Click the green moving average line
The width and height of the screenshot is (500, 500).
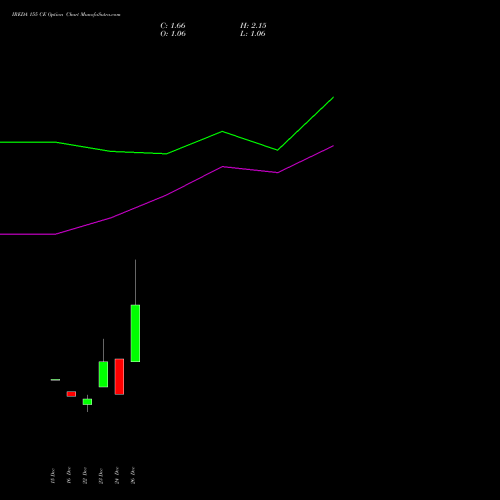(167, 154)
